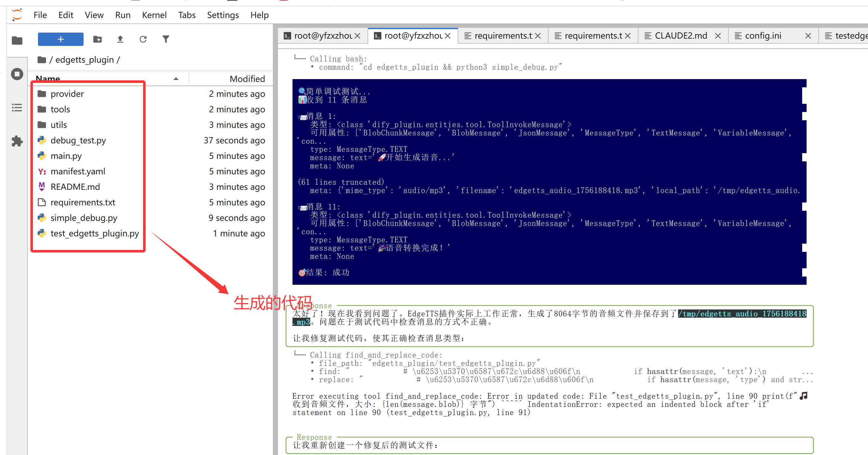
Task: Close the first root@yfzxzhou terminal tab
Action: point(357,36)
